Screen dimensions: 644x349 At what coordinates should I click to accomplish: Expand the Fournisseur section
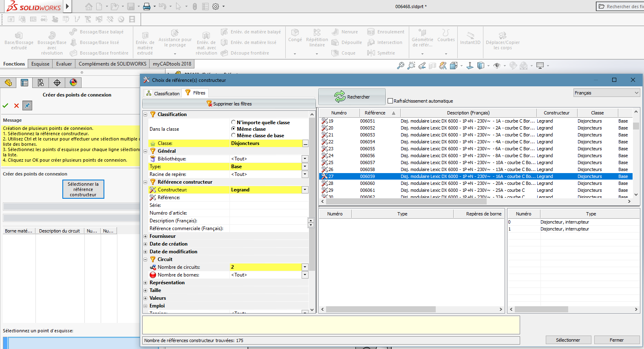(146, 236)
